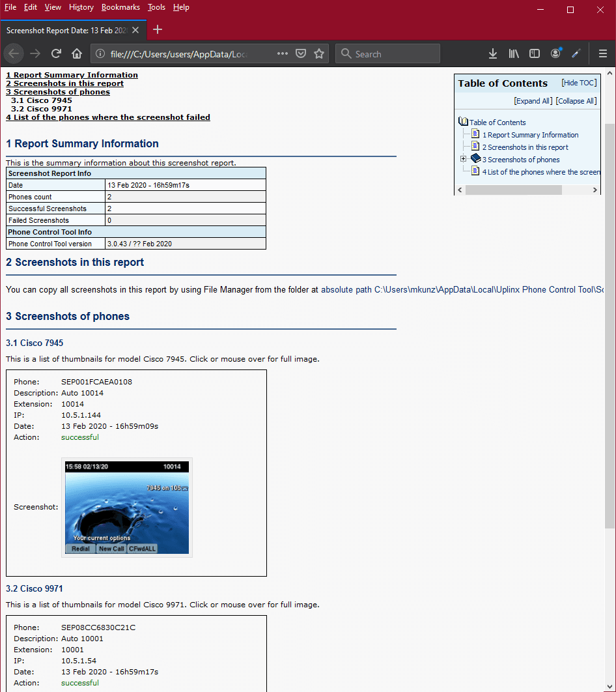Click Collapse All in Table of Contents
The height and width of the screenshot is (692, 616).
[576, 101]
